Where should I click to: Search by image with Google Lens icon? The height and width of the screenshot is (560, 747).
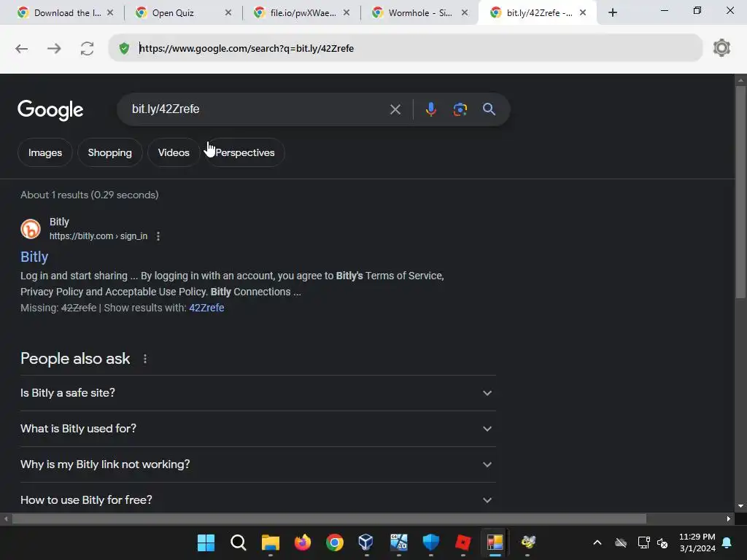[x=460, y=109]
